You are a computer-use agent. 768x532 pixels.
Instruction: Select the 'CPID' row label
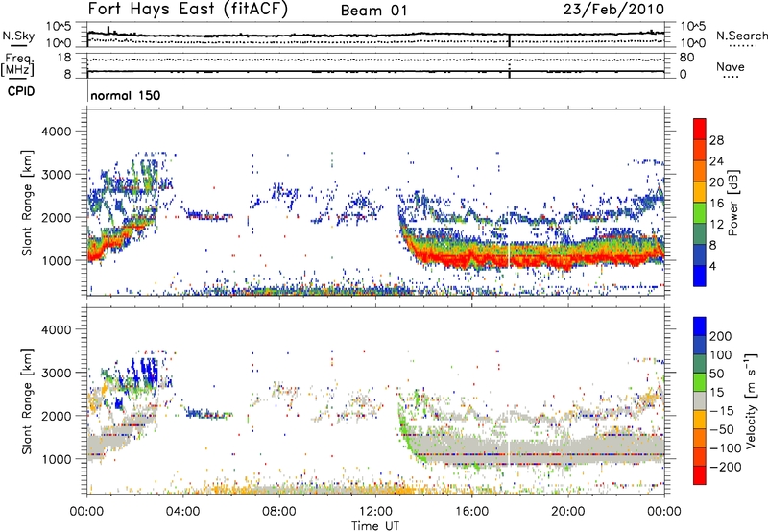21,91
